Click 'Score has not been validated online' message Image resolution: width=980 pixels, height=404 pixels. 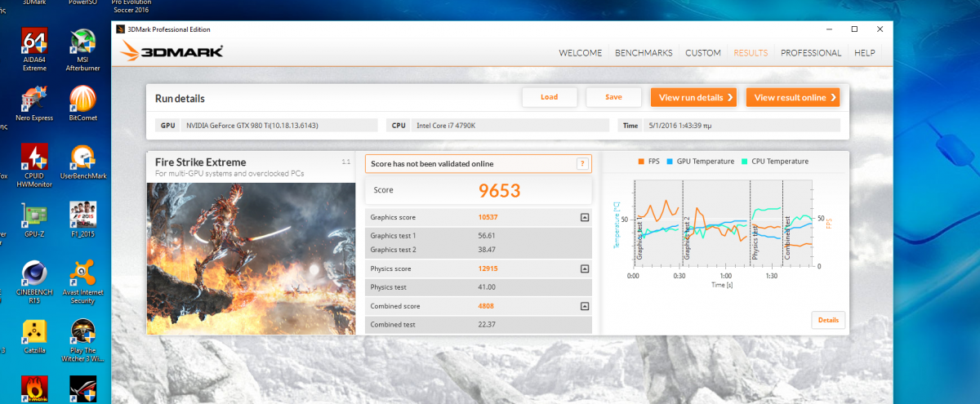432,164
